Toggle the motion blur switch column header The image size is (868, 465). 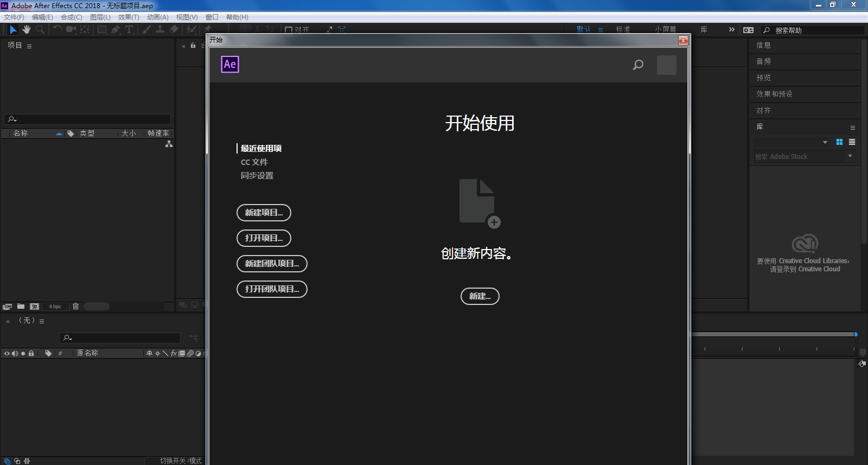pos(190,353)
